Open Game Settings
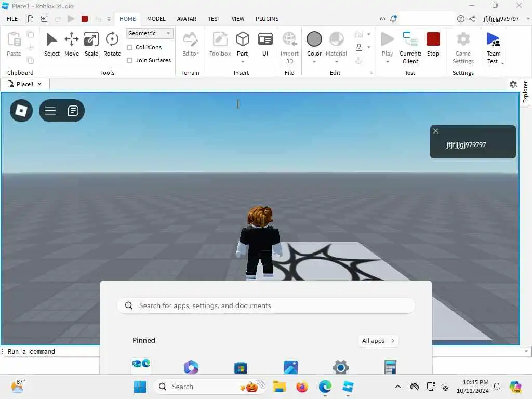Screen dimensions: 532x399 463,47
